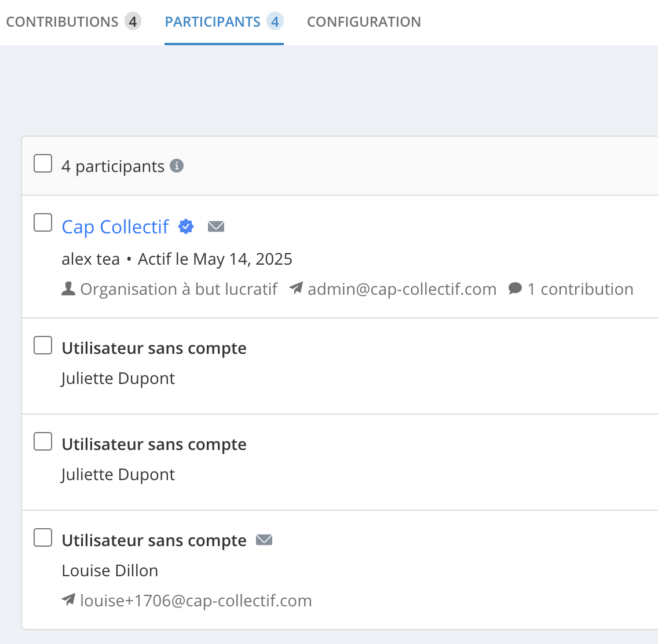Click the verified badge next to Cap Collectif

coord(186,226)
